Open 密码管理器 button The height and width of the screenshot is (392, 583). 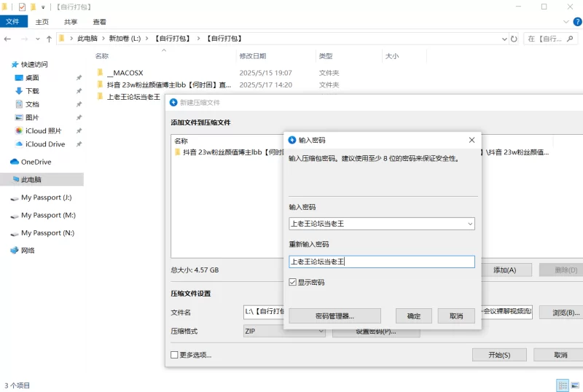(335, 316)
